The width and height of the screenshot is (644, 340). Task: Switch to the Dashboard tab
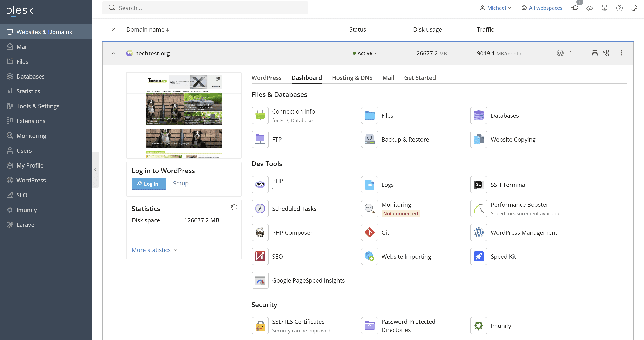307,77
